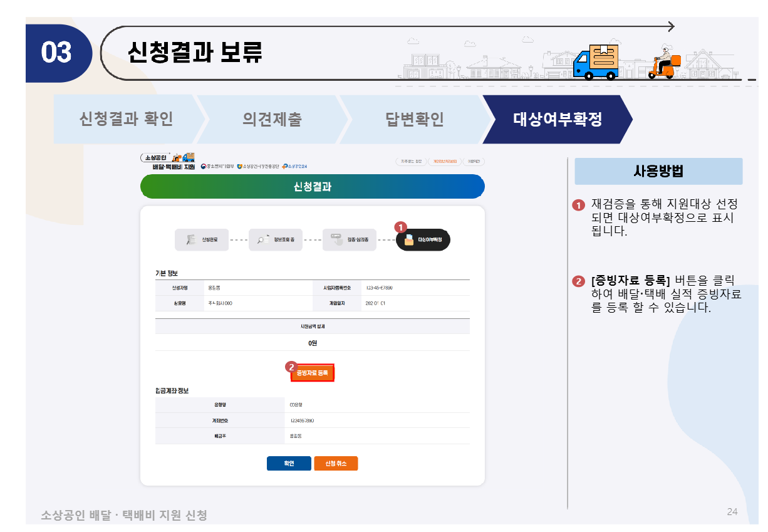
Task: Click the 대상여부확정 folder icon
Action: pos(408,240)
